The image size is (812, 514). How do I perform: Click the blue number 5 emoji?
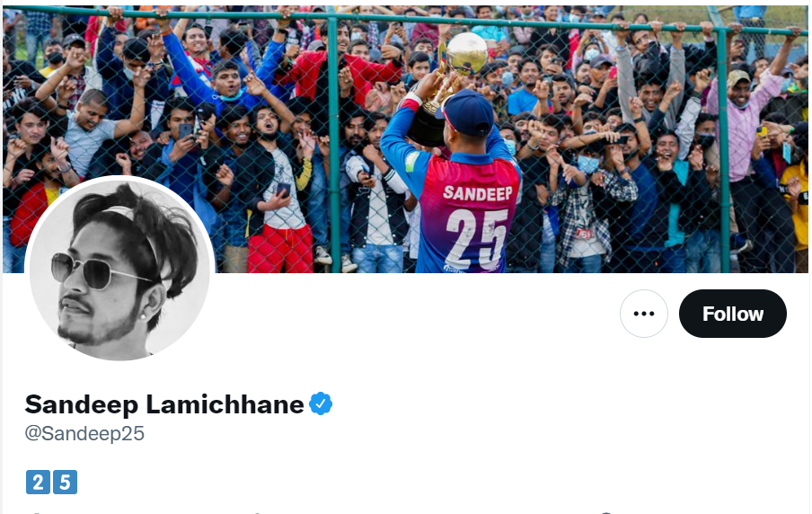click(x=65, y=483)
